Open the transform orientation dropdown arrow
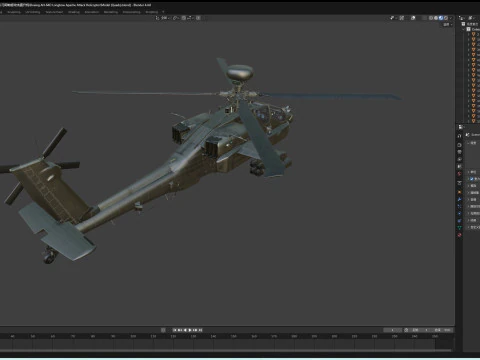The height and width of the screenshot is (360, 480). click(169, 18)
